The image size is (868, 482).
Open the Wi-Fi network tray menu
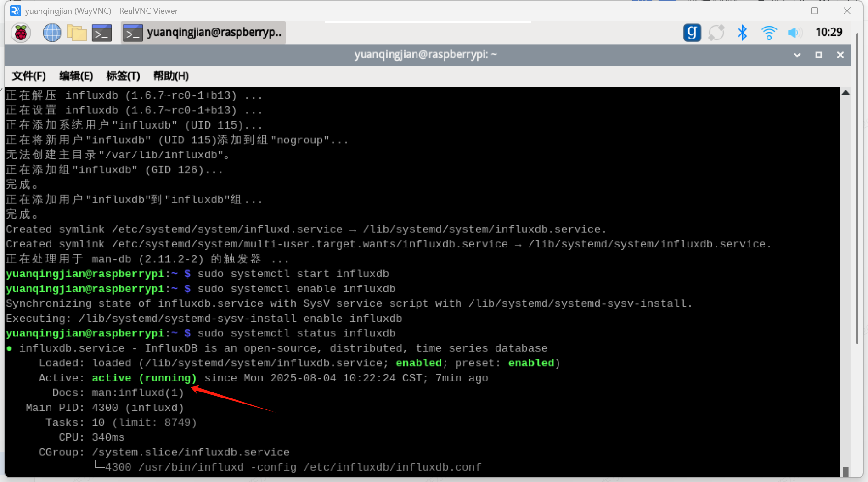(768, 33)
